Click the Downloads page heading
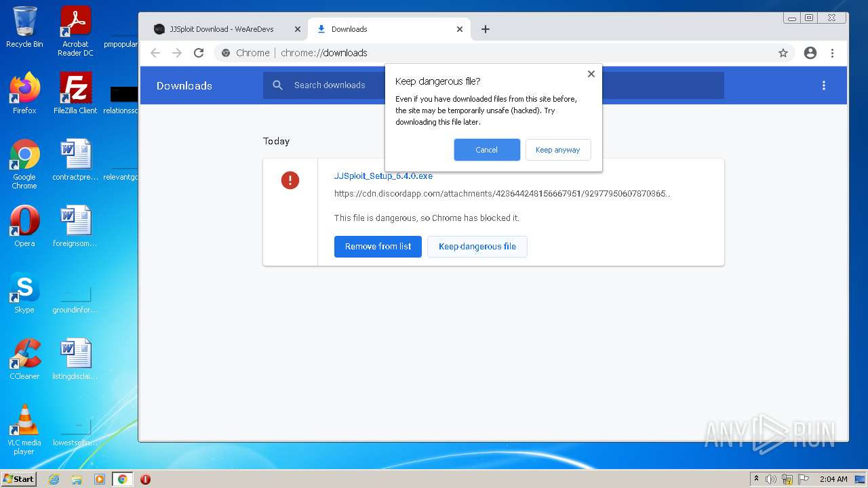This screenshot has width=868, height=488. pyautogui.click(x=184, y=85)
